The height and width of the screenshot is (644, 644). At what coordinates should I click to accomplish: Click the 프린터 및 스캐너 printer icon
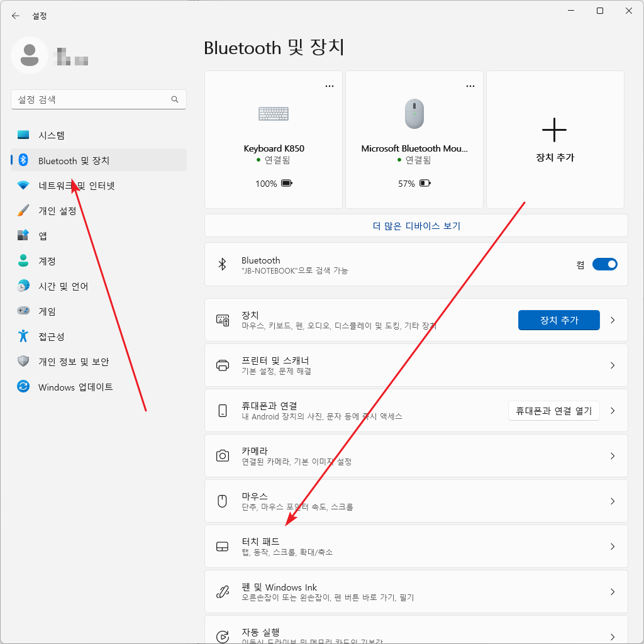click(x=223, y=365)
